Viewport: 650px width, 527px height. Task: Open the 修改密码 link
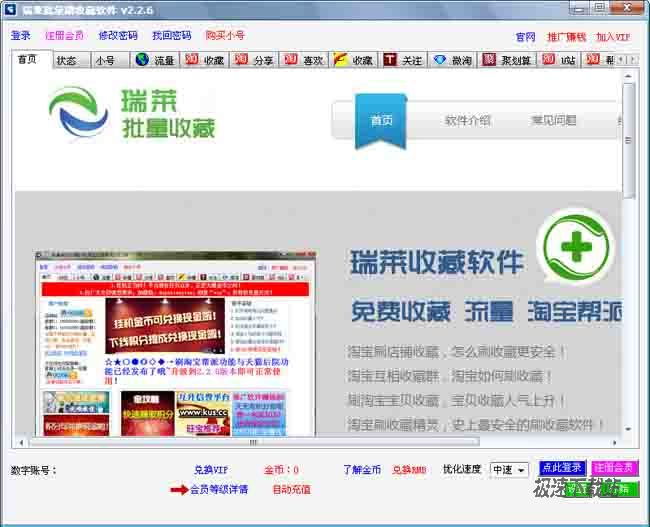tap(118, 36)
